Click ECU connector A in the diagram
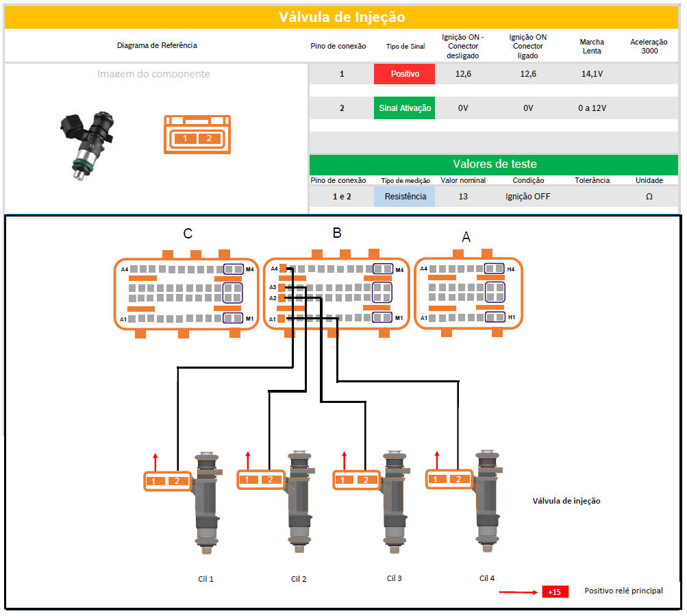 pos(467,294)
